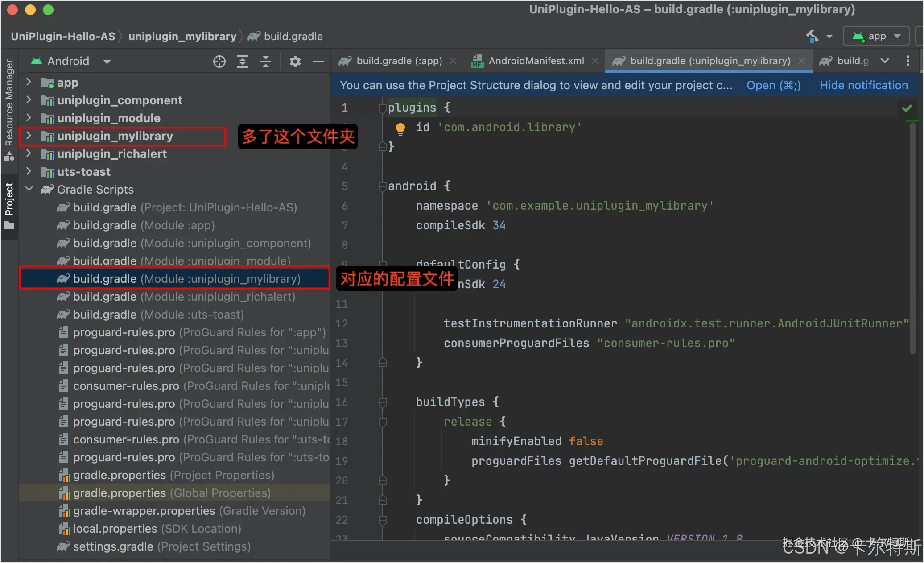Click the Open (⌘;) Project Structure link

[x=773, y=85]
